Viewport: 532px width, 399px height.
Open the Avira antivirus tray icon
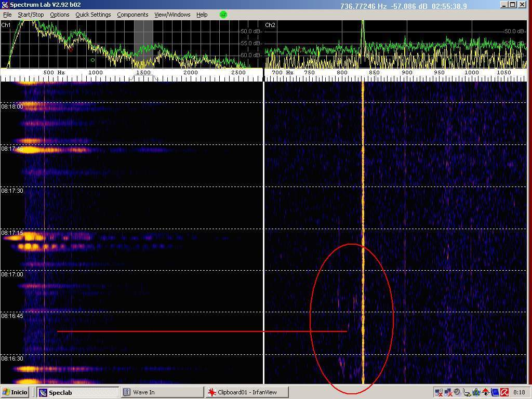coord(504,392)
